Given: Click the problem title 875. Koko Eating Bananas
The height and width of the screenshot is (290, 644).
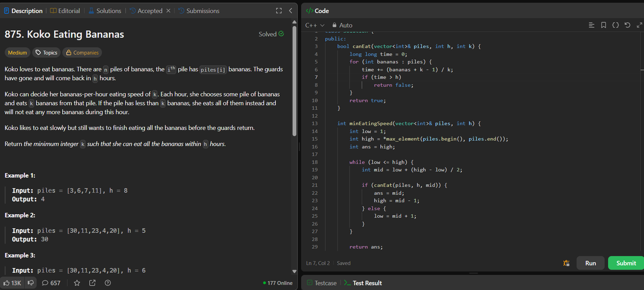Looking at the screenshot, I should (64, 34).
